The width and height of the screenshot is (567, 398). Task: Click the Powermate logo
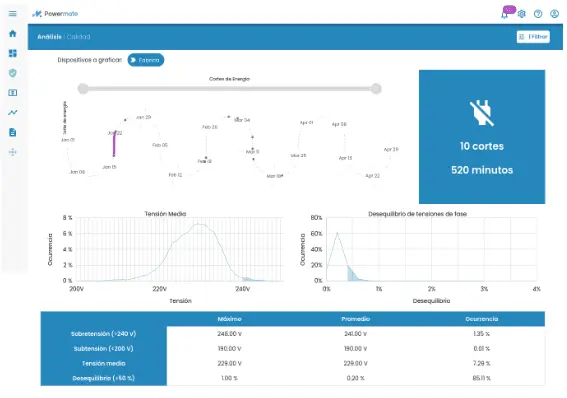click(x=55, y=14)
